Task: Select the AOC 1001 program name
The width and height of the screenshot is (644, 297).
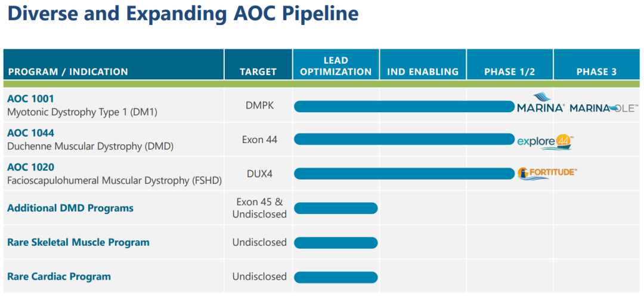Action: pos(30,98)
